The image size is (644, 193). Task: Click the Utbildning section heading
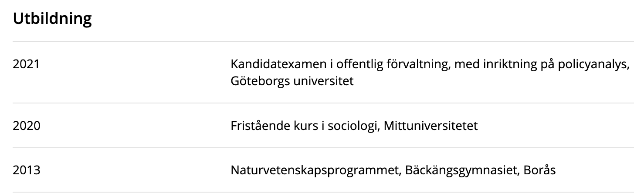click(52, 20)
